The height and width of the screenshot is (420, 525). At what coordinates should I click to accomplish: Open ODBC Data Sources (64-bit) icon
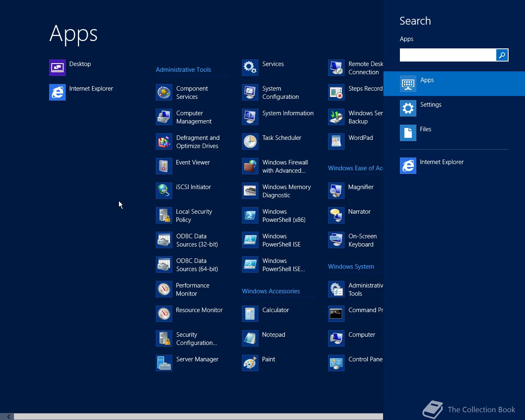click(x=164, y=265)
